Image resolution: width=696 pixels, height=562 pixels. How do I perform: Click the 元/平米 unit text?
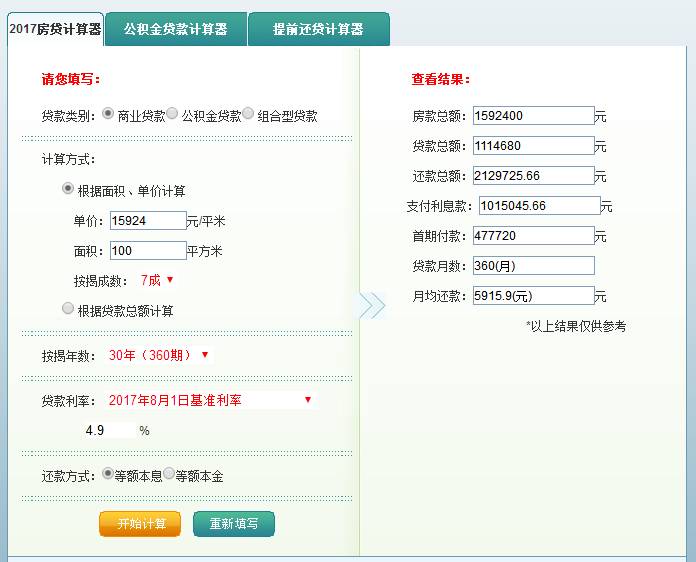[206, 221]
